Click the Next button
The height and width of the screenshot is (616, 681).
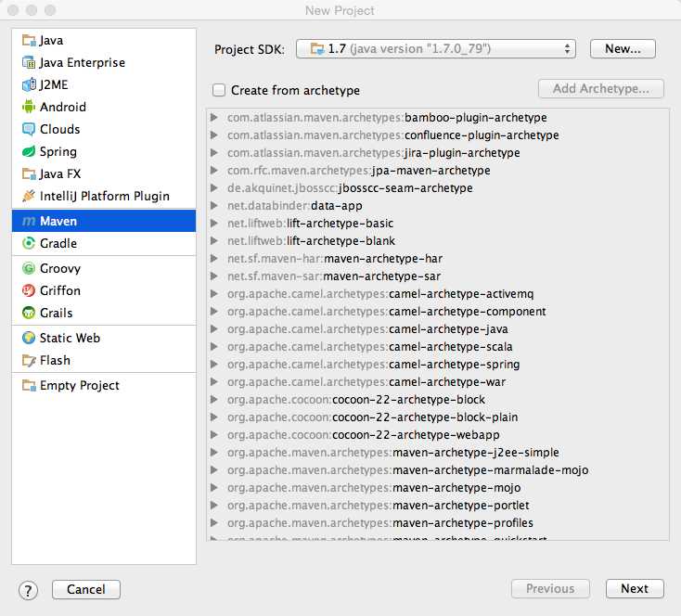[x=635, y=588]
